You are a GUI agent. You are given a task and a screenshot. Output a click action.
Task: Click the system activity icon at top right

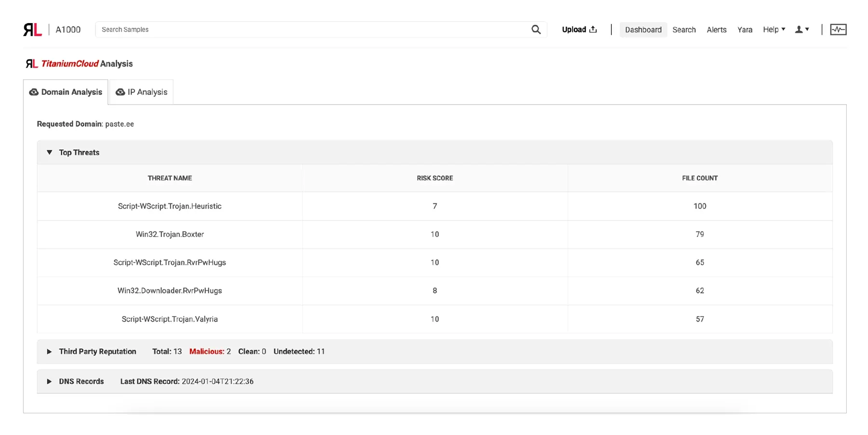click(x=838, y=29)
